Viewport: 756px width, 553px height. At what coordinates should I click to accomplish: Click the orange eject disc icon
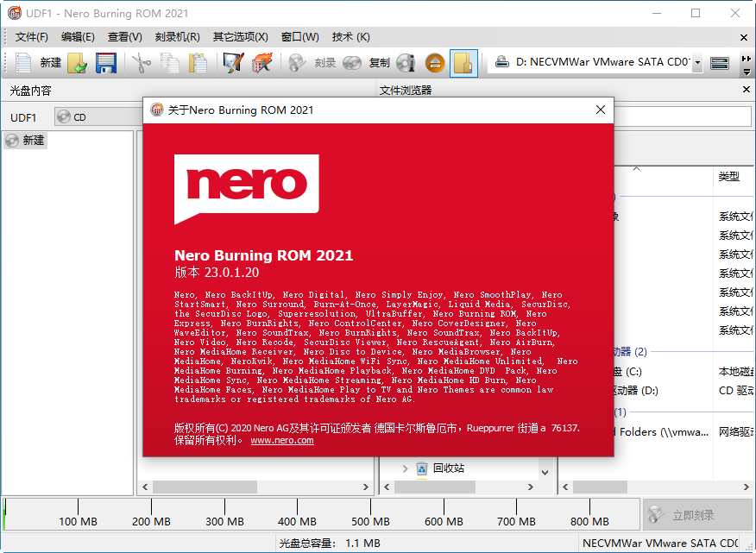point(435,63)
